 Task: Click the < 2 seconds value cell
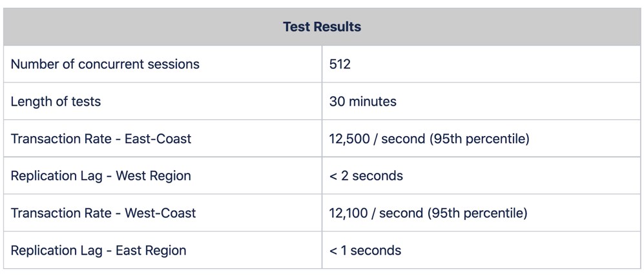click(366, 176)
